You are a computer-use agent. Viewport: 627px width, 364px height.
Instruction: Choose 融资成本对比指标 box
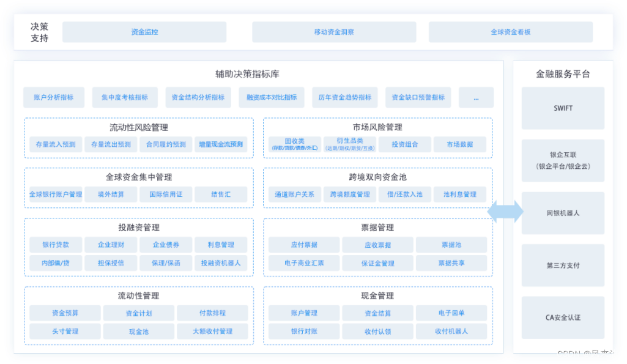click(x=272, y=97)
